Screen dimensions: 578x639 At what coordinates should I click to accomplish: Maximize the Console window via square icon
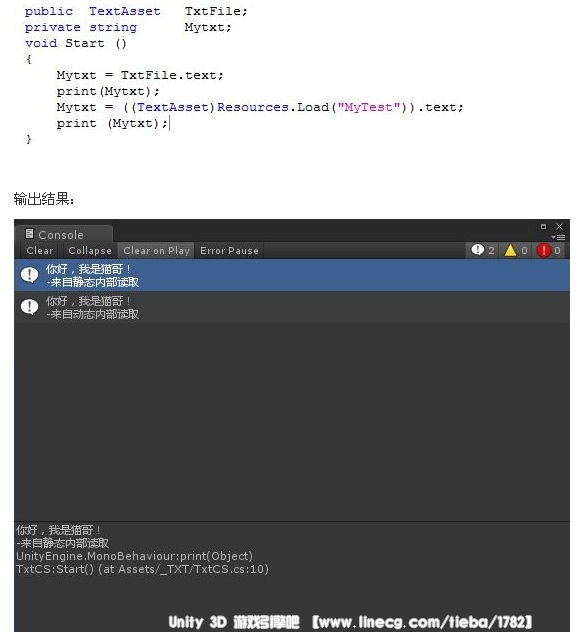click(543, 226)
